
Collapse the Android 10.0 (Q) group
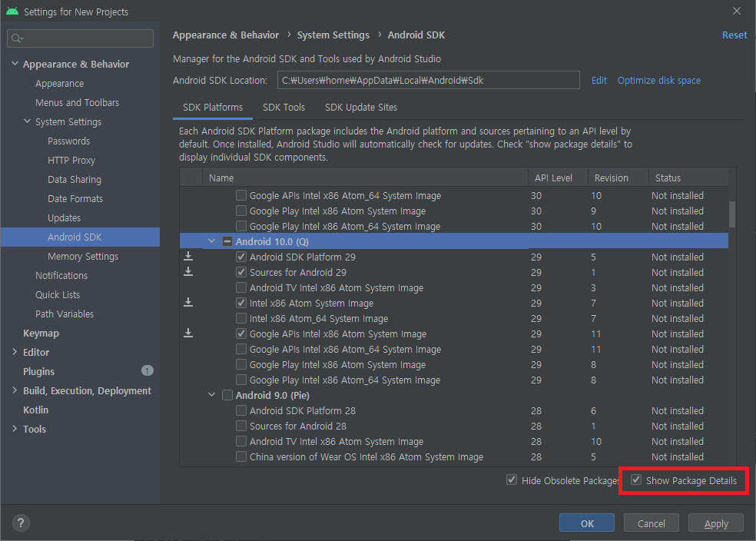(x=211, y=241)
